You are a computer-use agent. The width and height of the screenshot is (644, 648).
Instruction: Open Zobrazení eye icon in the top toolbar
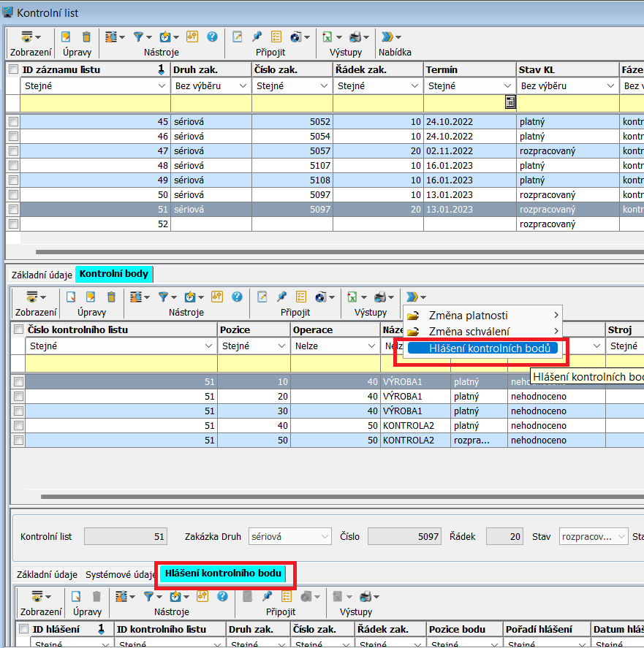(x=27, y=37)
